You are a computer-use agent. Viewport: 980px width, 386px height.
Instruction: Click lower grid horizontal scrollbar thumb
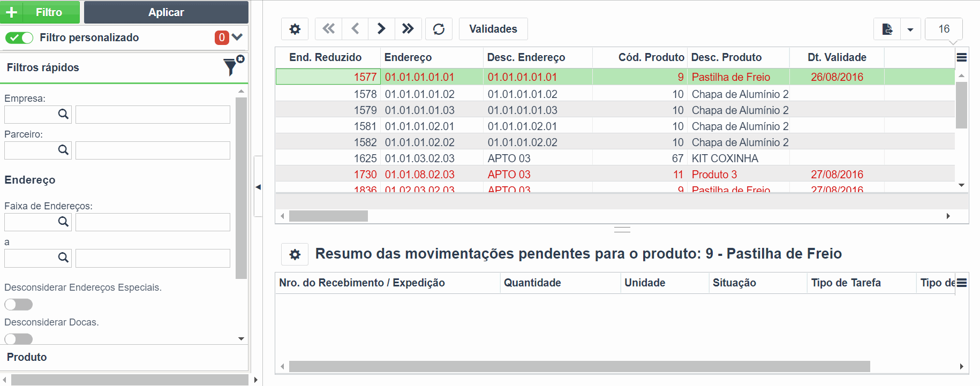tap(579, 366)
